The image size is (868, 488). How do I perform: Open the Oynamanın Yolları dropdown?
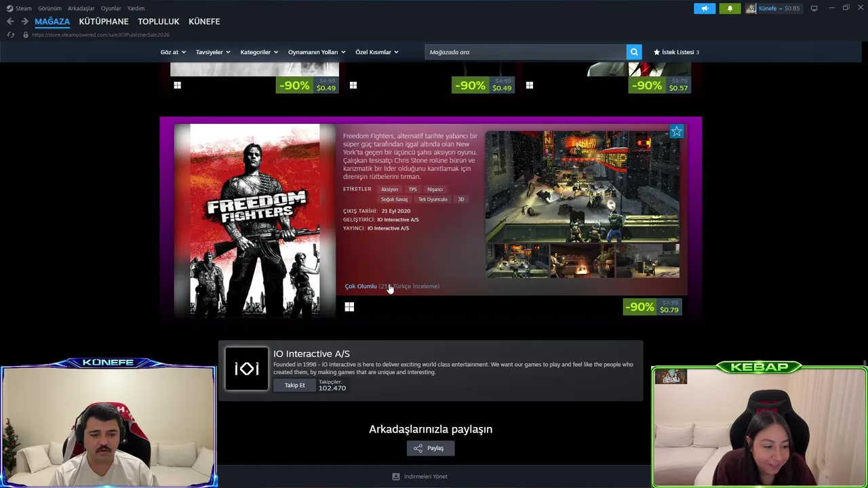click(x=317, y=52)
